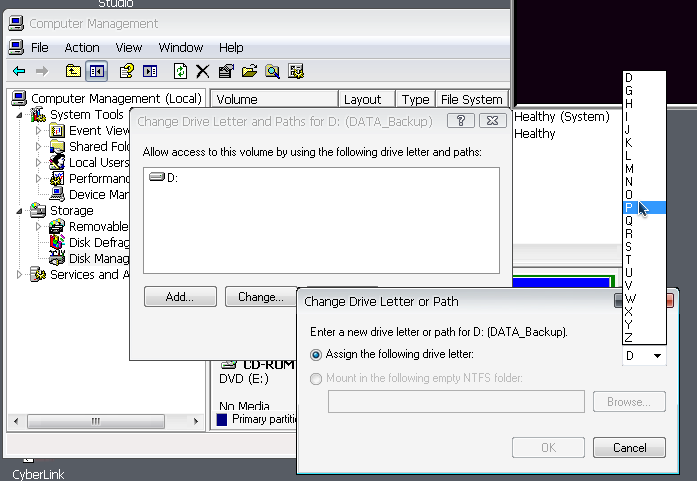Collapse the Storage tree node
Viewport: 697px width, 481px height.
pos(19,211)
